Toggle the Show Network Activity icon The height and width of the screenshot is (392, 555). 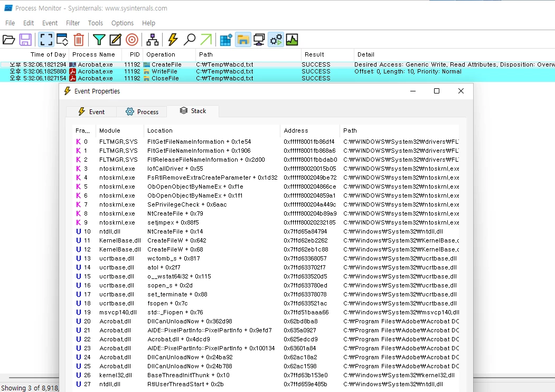coord(259,40)
